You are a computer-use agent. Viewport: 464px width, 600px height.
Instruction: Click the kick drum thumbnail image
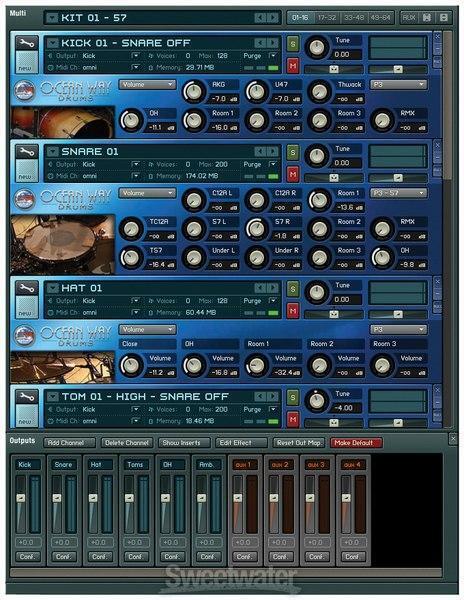coord(63,122)
